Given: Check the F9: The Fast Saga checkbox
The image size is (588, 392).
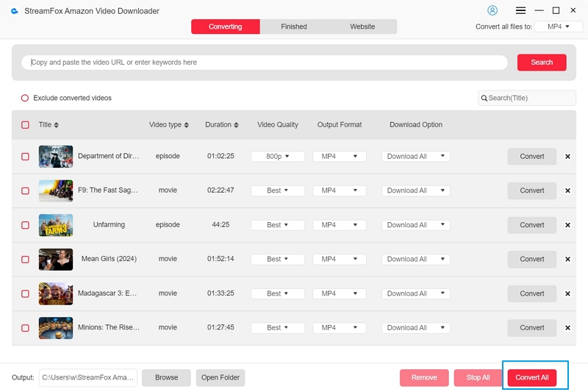Looking at the screenshot, I should pos(25,191).
